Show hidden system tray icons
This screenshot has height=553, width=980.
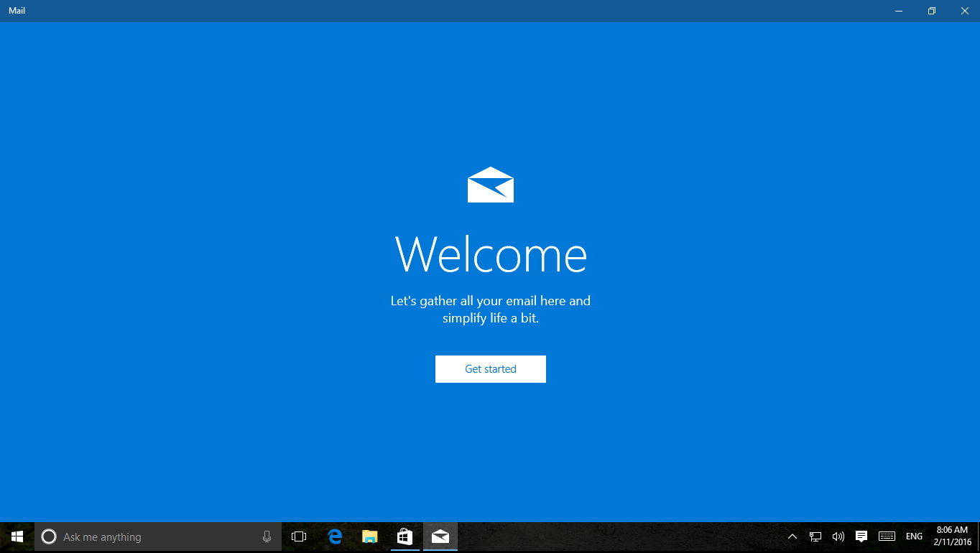pos(792,536)
